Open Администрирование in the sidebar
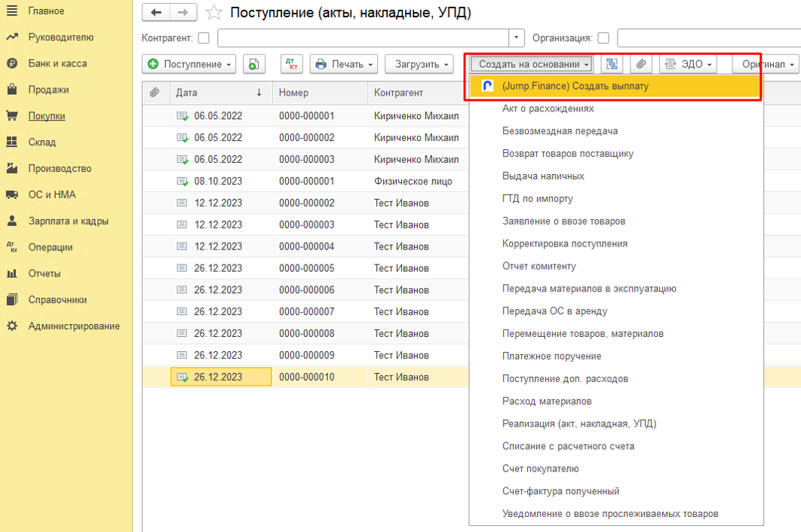The width and height of the screenshot is (801, 532). point(74,326)
